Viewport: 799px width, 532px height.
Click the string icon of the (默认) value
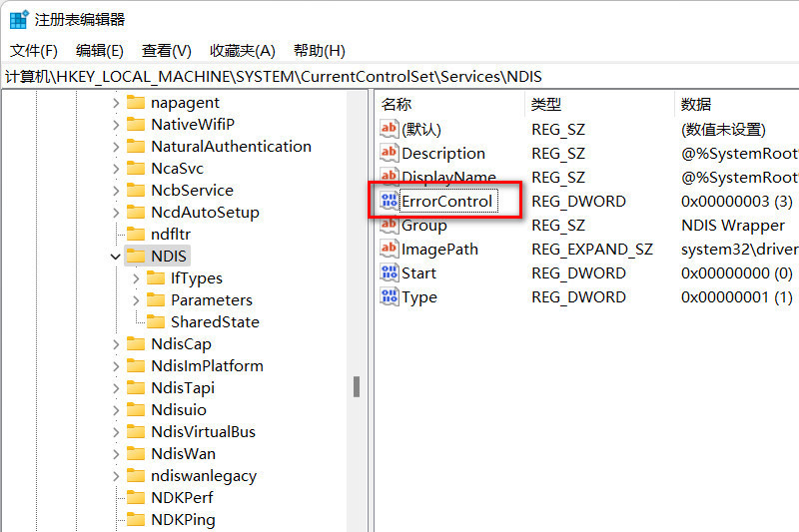point(389,129)
